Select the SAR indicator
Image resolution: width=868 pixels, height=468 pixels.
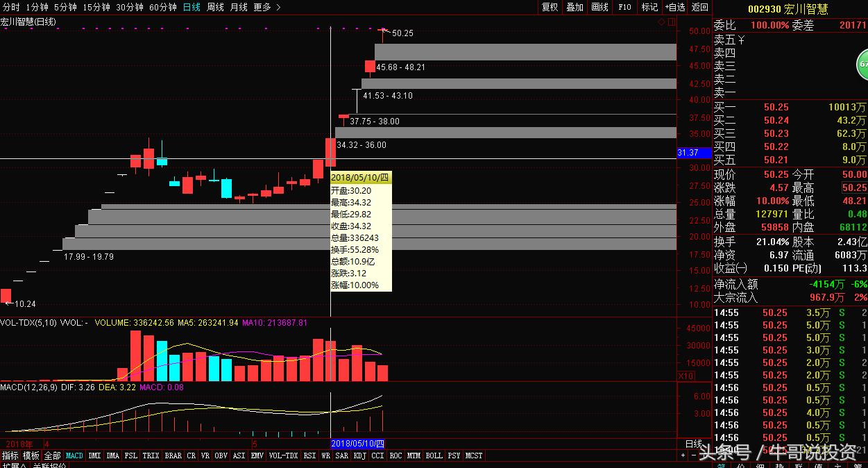(341, 456)
